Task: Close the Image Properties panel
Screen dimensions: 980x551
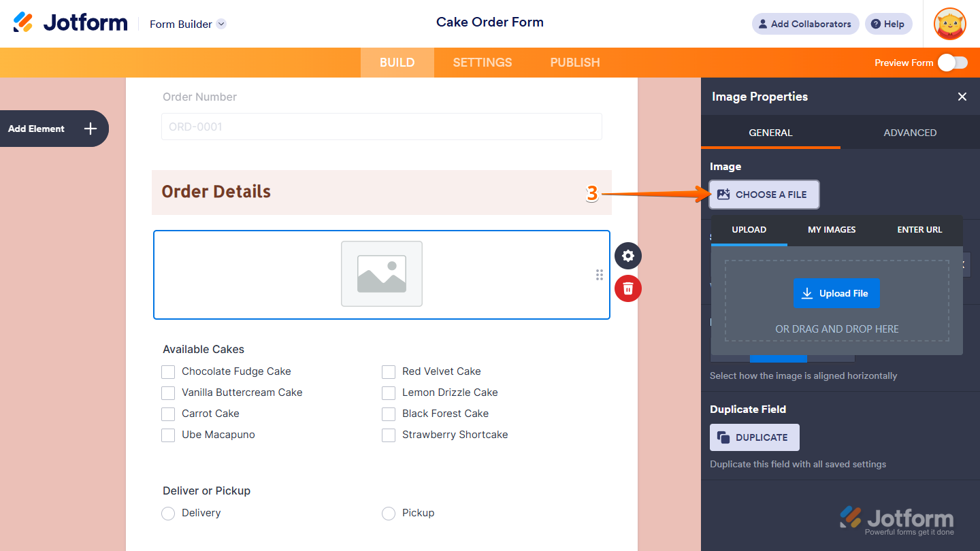Action: [962, 97]
